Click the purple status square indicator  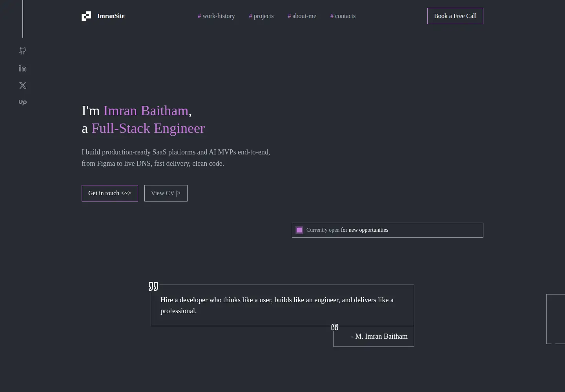pos(299,230)
